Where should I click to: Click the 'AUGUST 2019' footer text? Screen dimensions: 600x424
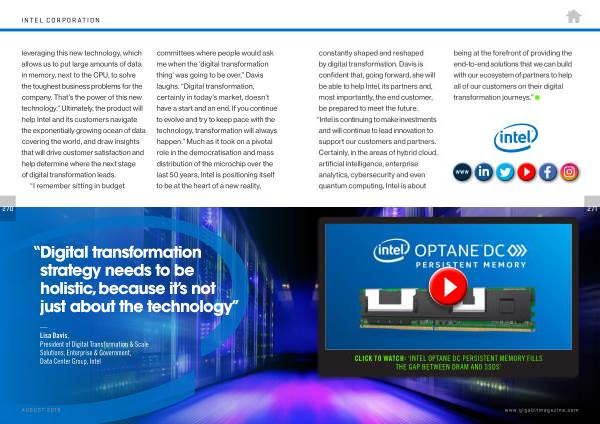coord(41,410)
